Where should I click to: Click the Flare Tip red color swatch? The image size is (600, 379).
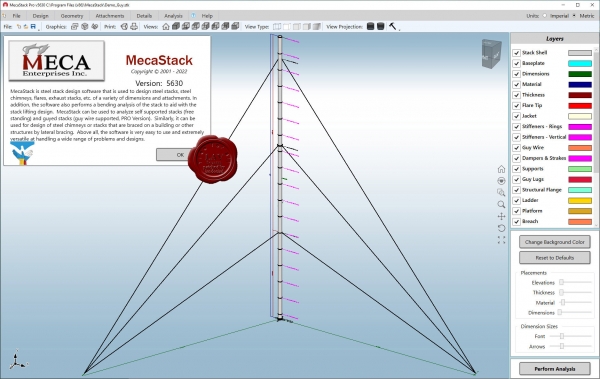coord(580,106)
